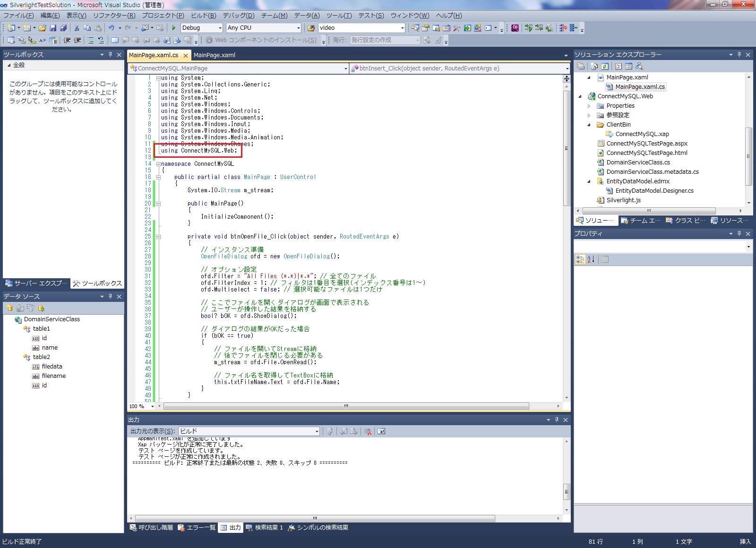Close the MainPage.xaml.cs tab
Viewport: 756px width, 548px height.
click(186, 56)
